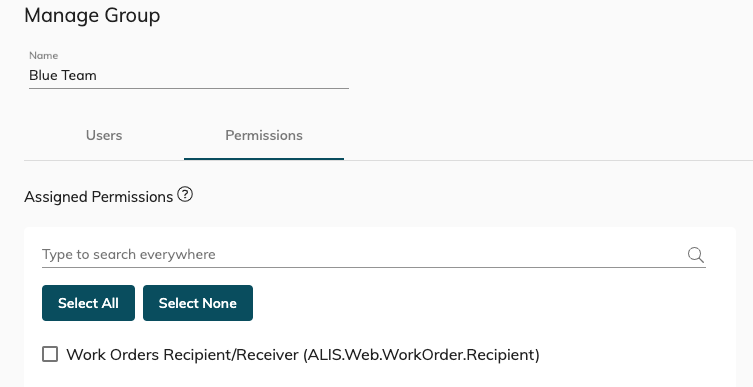Click empty space right of the Permissions tab

point(547,136)
